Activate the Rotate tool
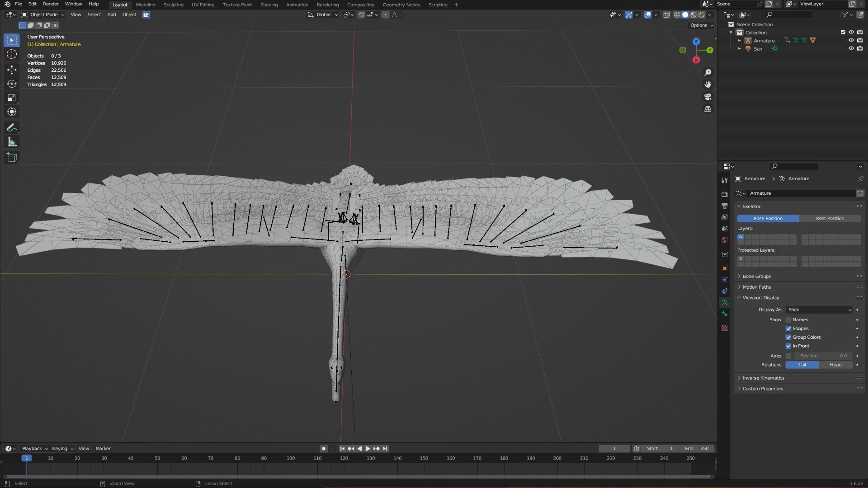Image resolution: width=868 pixels, height=488 pixels. (12, 84)
